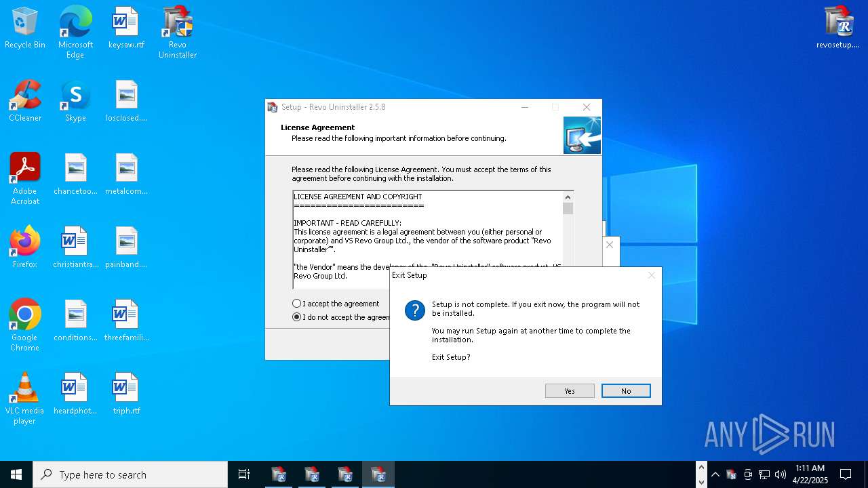The image size is (868, 488).
Task: Switch to the second Revo setup taskbar item
Action: pyautogui.click(x=311, y=474)
